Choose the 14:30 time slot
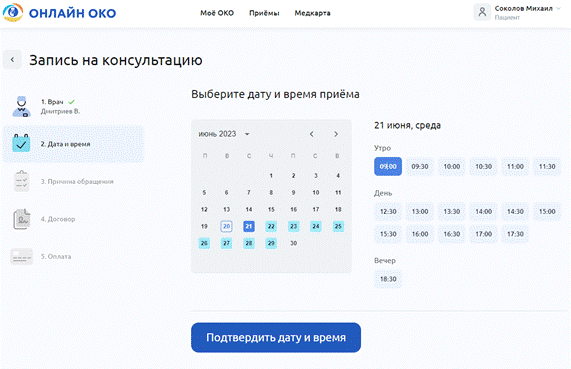 point(515,212)
